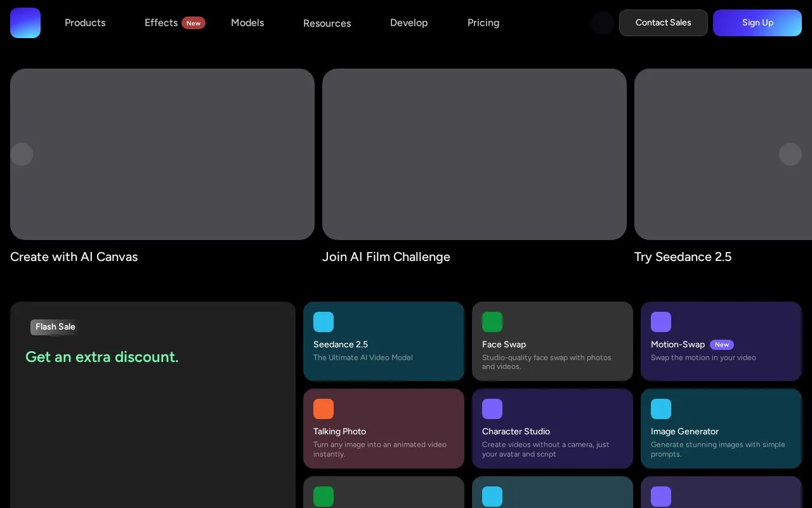Click the Character Studio card icon

click(492, 409)
